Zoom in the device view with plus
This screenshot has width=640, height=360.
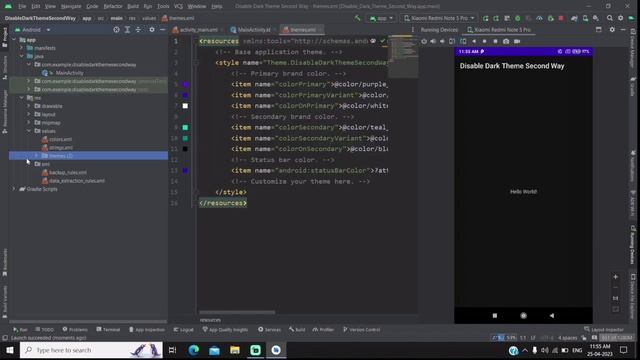point(616,277)
